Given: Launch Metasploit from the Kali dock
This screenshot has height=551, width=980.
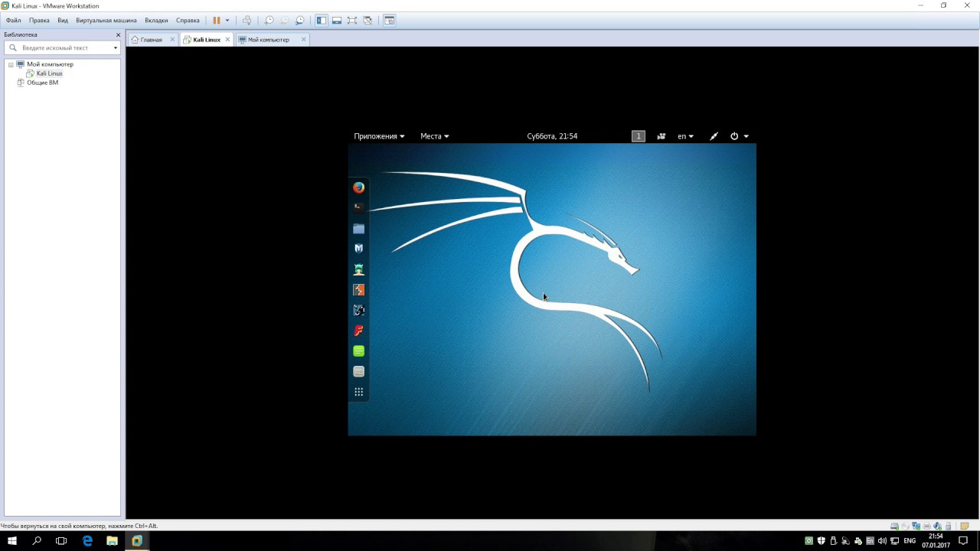Looking at the screenshot, I should click(358, 248).
